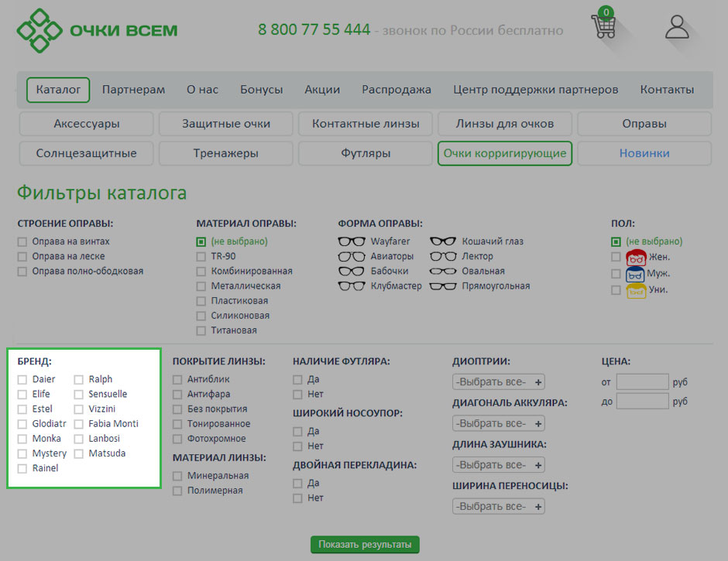Go to the Контакты menu item
The image size is (728, 561).
point(667,90)
